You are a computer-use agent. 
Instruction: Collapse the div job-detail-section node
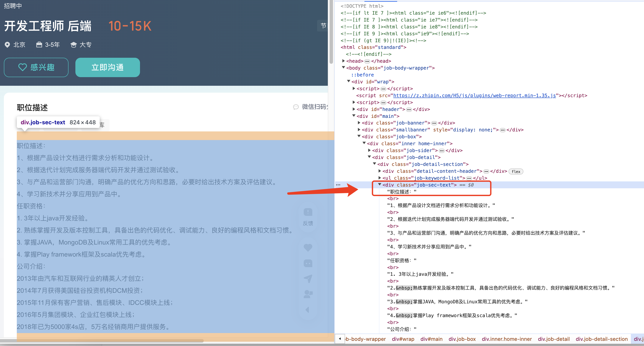click(375, 164)
